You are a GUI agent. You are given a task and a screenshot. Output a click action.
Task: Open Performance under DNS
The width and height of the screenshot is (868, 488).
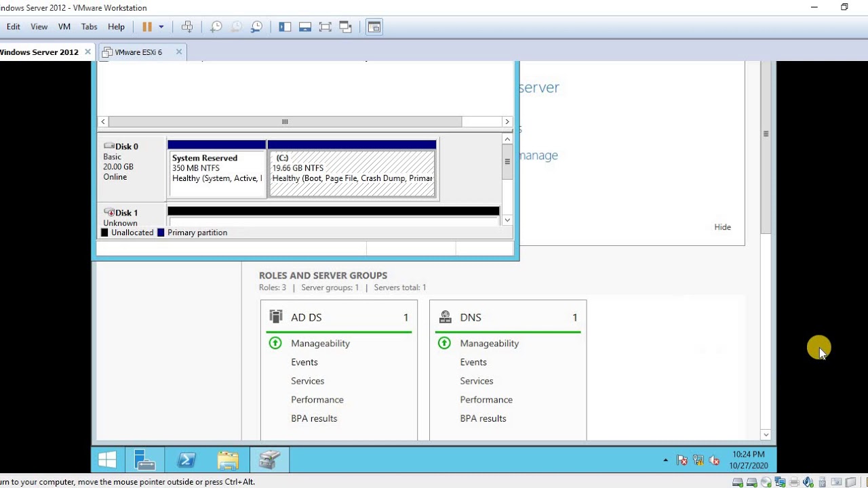coord(486,400)
